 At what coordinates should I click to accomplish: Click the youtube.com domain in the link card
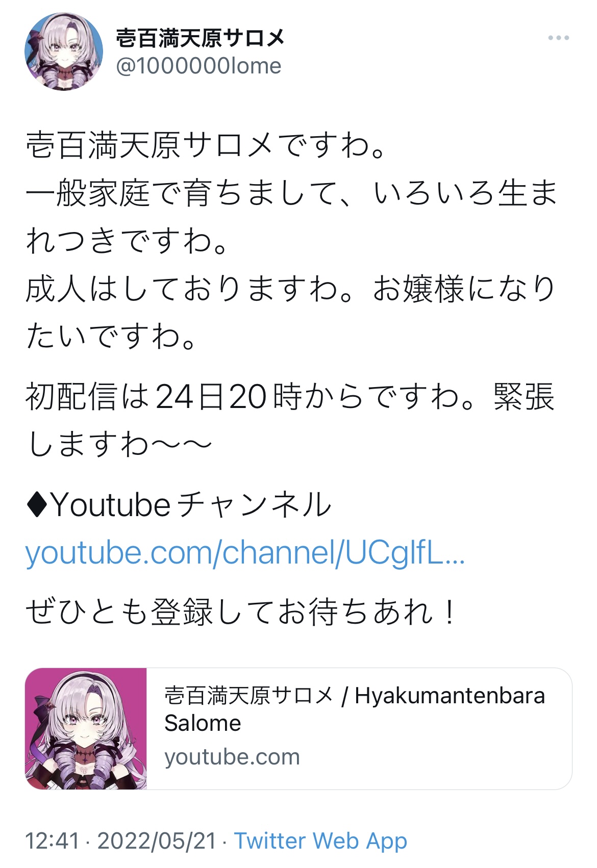(x=232, y=757)
